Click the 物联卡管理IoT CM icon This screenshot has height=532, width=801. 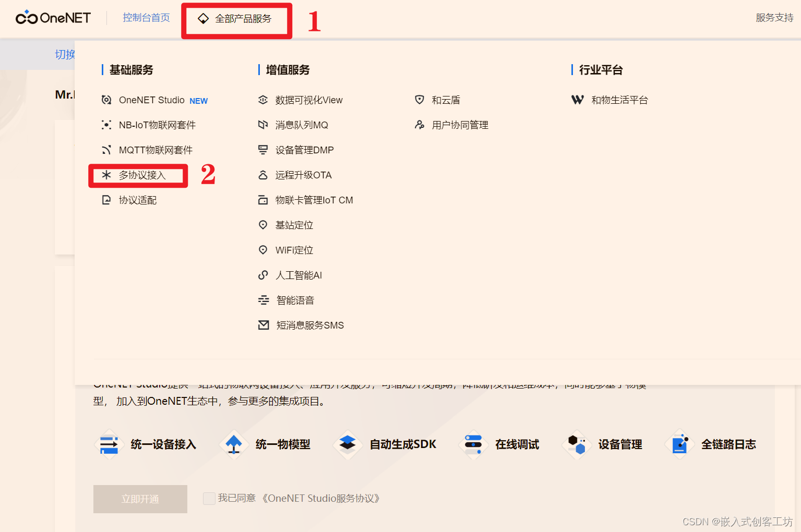coord(263,200)
